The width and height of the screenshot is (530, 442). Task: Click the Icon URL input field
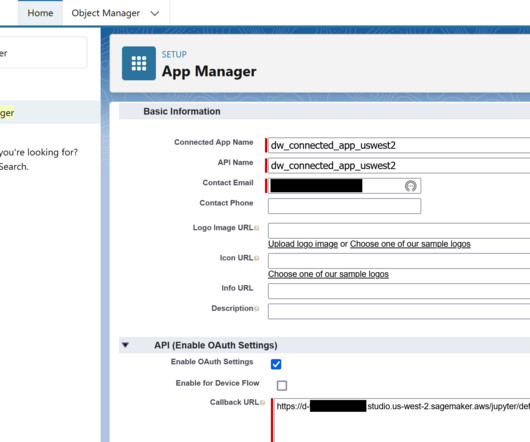pos(399,261)
